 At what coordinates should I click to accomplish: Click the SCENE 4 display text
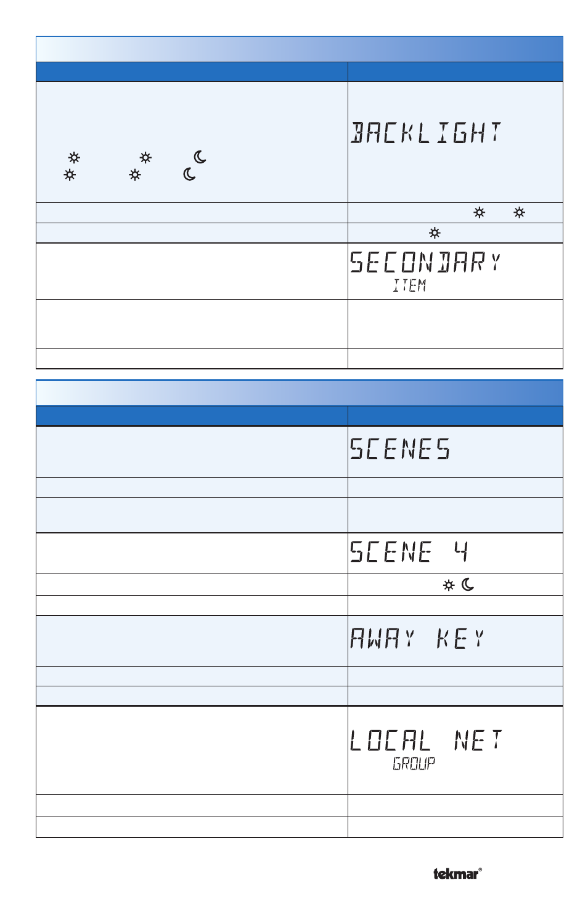[409, 551]
